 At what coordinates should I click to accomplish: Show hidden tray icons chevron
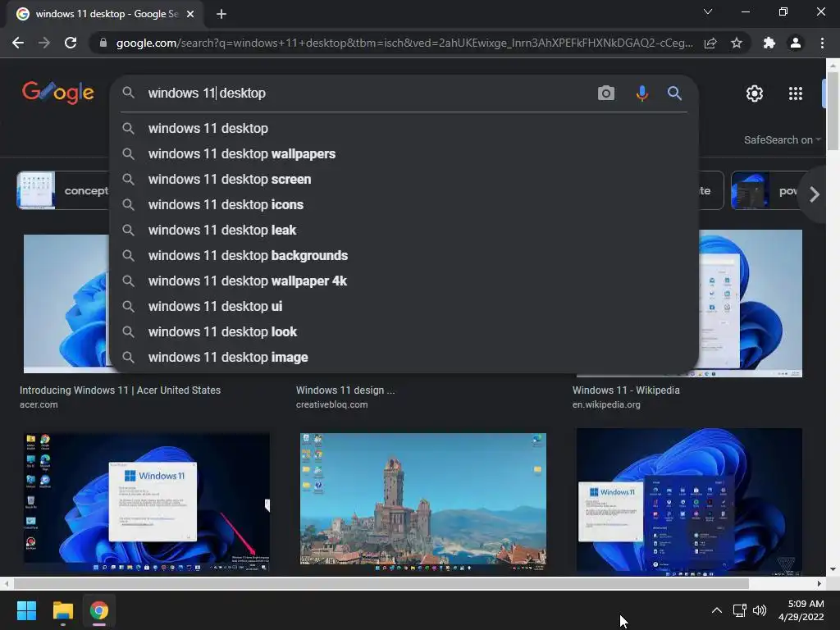(716, 610)
